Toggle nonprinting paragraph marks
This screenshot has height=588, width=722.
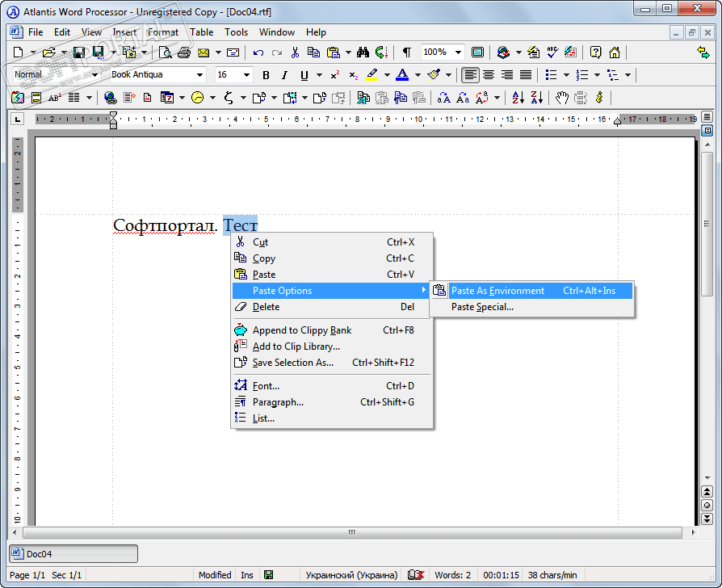click(406, 52)
